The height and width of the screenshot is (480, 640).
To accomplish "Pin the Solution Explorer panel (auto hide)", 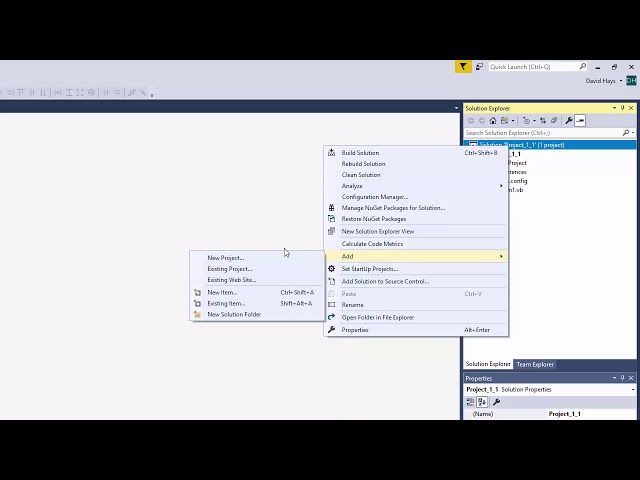I will coord(622,108).
